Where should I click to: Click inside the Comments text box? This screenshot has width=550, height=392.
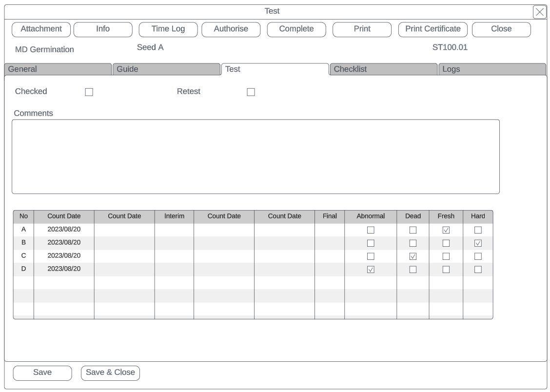coord(255,157)
